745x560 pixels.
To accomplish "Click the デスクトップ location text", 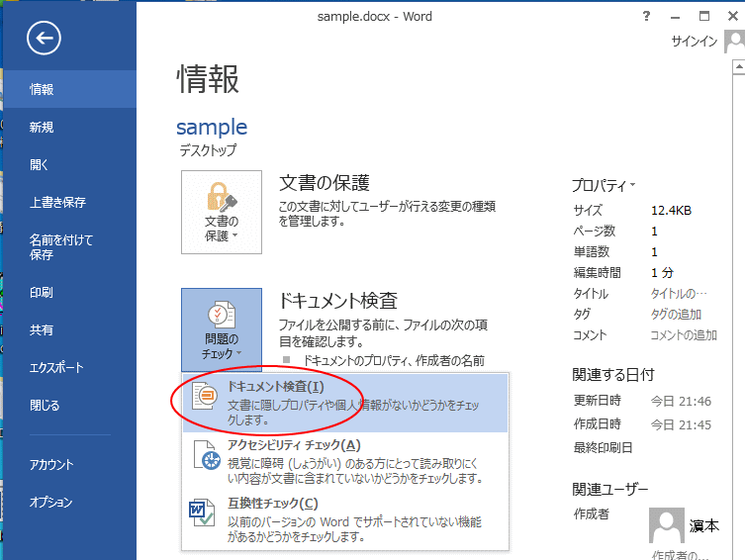I will pos(208,150).
